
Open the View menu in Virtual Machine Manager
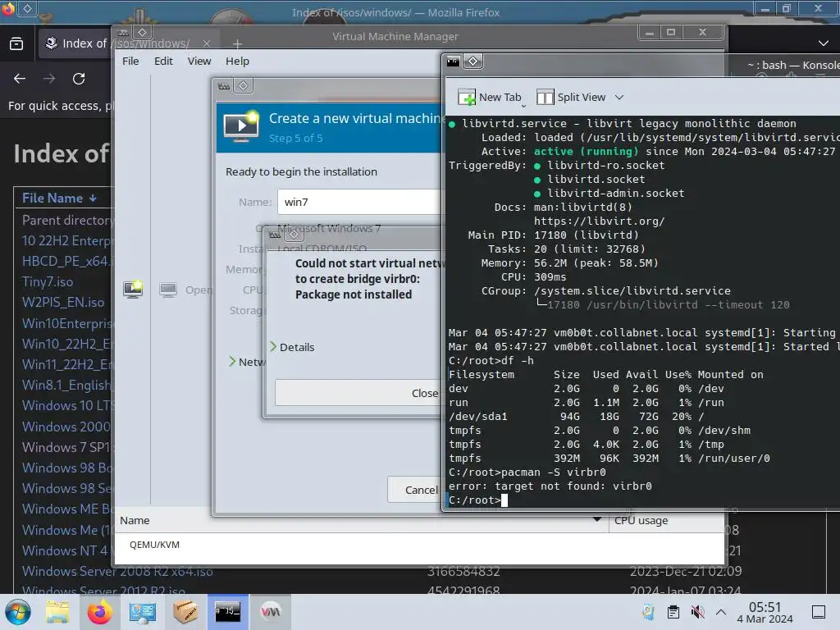(199, 61)
